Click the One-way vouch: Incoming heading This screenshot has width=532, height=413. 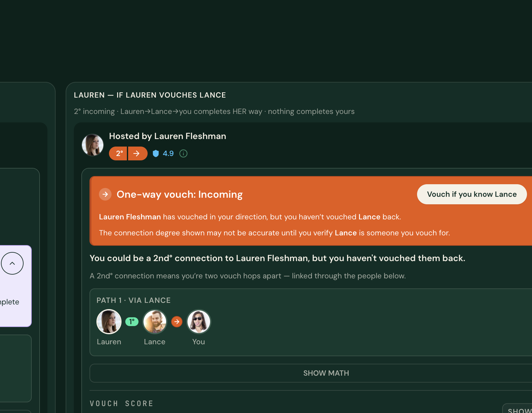(x=180, y=194)
